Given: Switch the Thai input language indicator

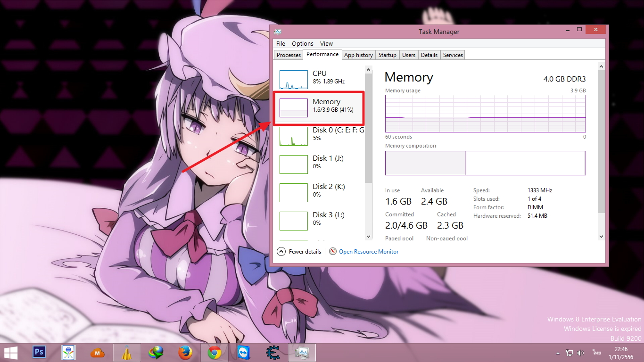Looking at the screenshot, I should [x=597, y=353].
